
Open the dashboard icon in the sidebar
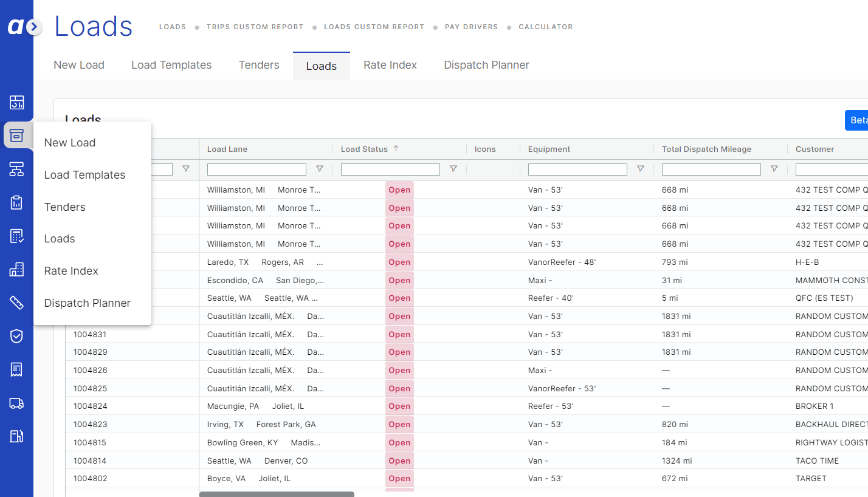[x=16, y=102]
